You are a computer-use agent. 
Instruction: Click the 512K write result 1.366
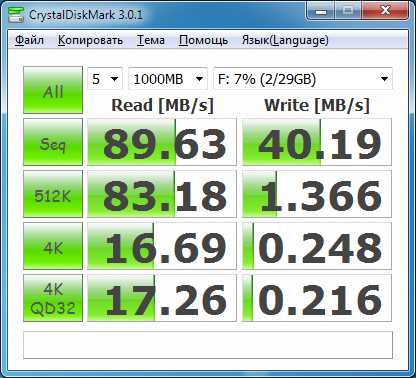click(x=317, y=194)
